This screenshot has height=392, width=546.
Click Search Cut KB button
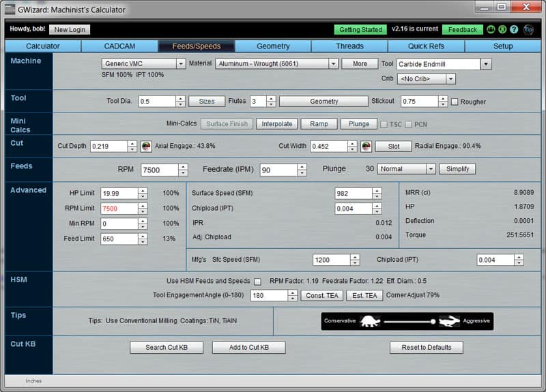[167, 348]
